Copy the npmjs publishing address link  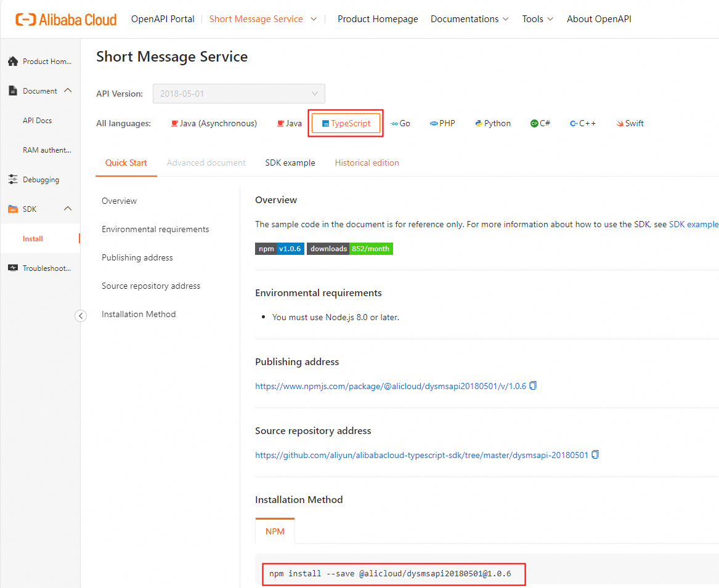click(x=533, y=385)
